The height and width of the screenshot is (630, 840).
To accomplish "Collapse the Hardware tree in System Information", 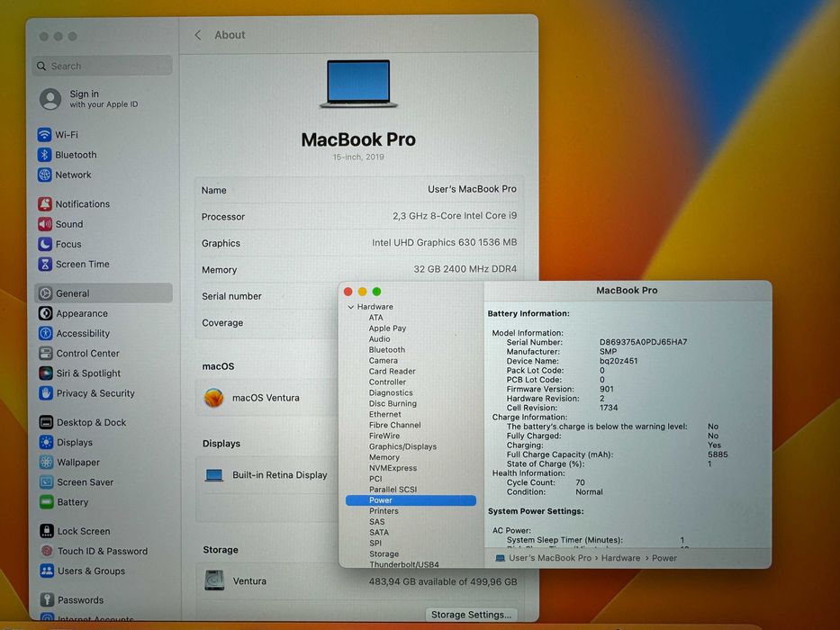I will coord(351,307).
